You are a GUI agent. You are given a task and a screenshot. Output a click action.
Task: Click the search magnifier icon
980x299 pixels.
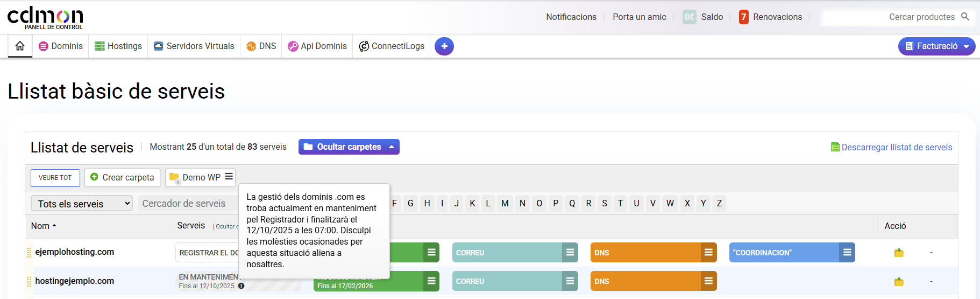click(x=965, y=17)
